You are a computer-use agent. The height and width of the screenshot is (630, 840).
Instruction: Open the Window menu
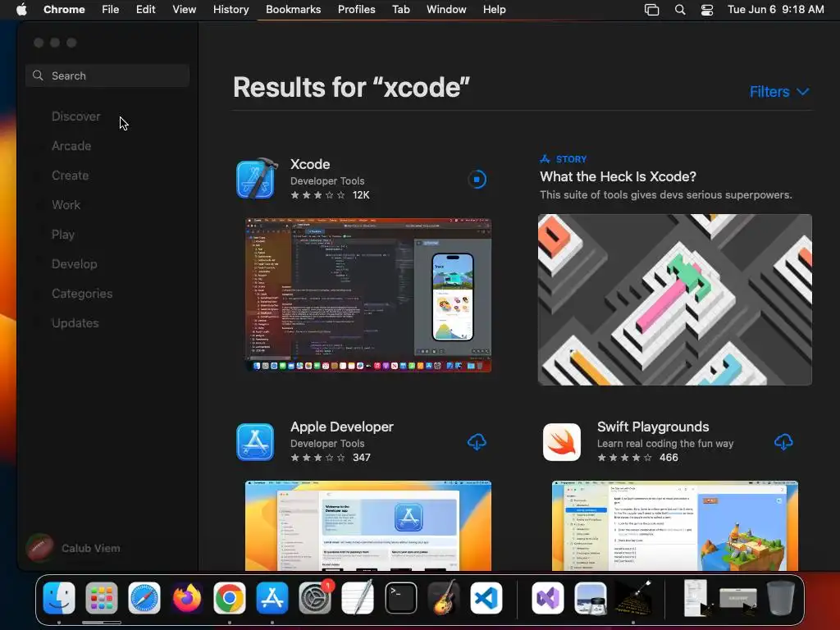pos(446,10)
